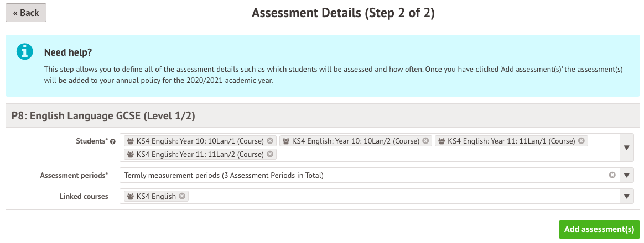Go back with the Back button
Image resolution: width=644 pixels, height=243 pixels.
point(26,13)
